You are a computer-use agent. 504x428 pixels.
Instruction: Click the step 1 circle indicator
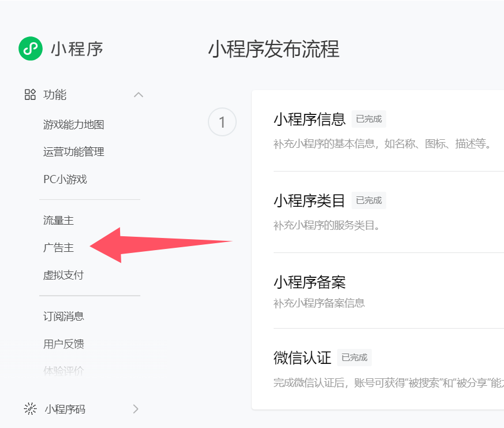tap(222, 122)
